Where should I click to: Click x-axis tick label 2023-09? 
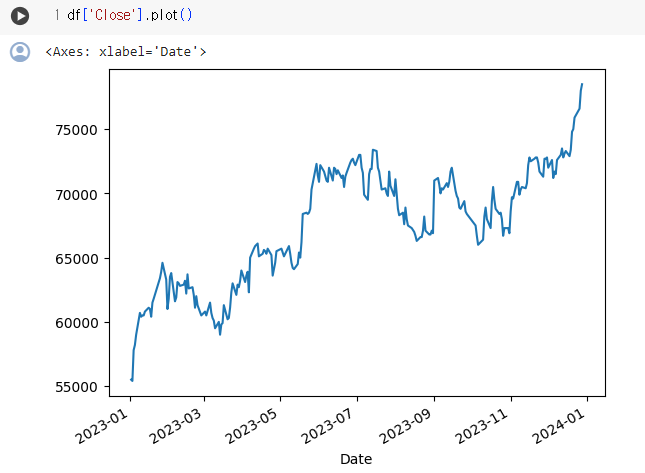pos(405,426)
